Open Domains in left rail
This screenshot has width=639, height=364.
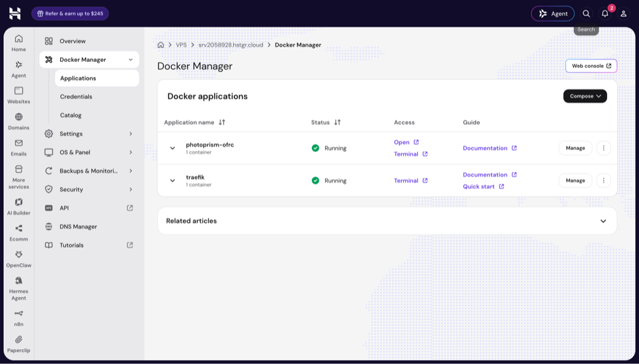19,121
